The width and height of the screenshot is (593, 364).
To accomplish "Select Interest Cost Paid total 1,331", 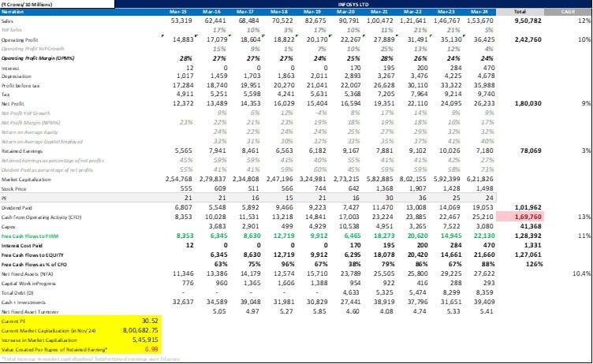I will coord(533,245).
